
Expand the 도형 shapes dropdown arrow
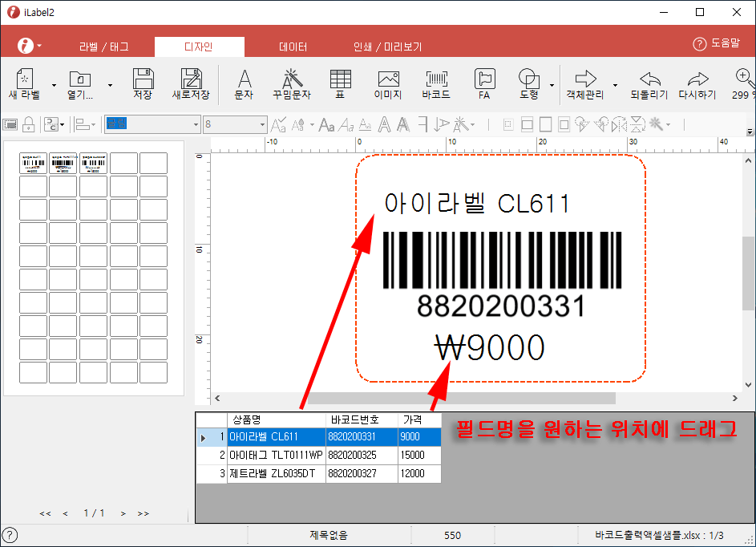[552, 85]
